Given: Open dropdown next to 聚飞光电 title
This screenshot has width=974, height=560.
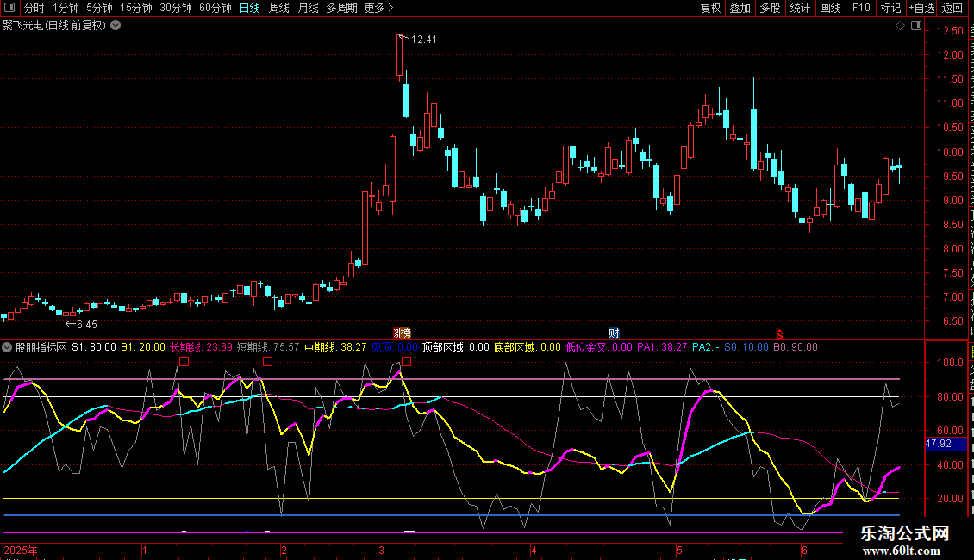Looking at the screenshot, I should [x=116, y=26].
